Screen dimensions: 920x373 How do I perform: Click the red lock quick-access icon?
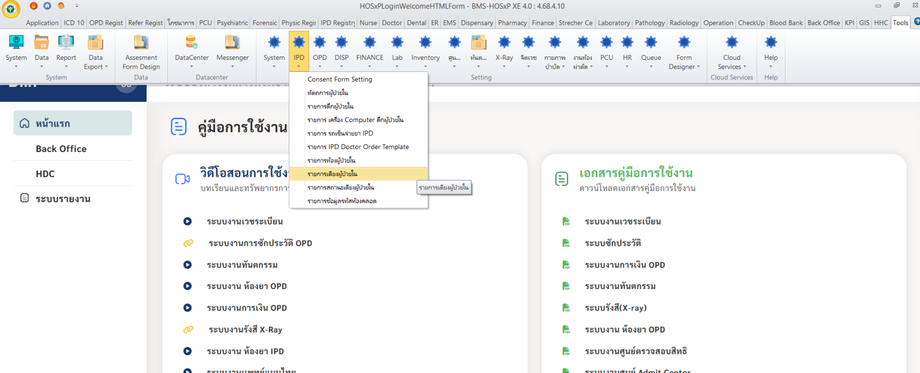click(x=33, y=5)
